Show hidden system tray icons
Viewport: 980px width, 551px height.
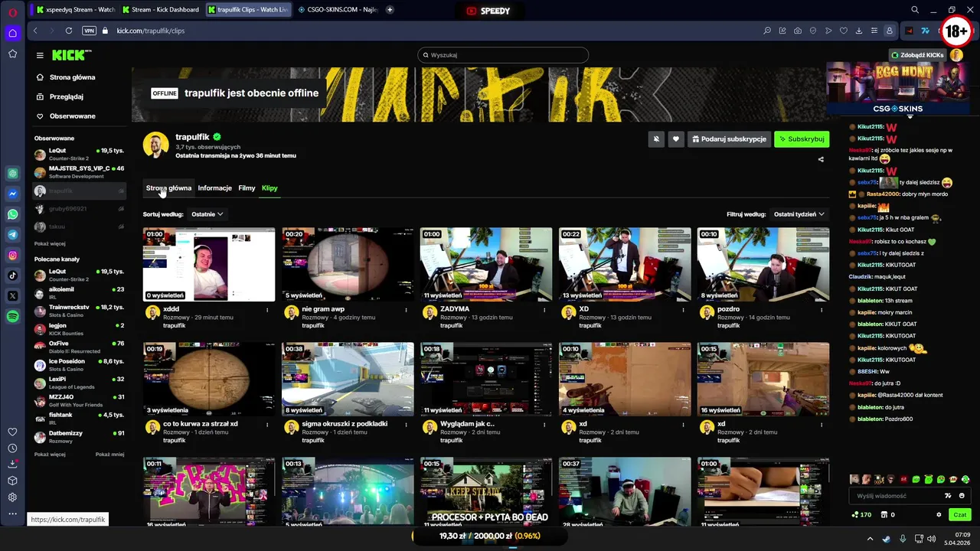(870, 539)
